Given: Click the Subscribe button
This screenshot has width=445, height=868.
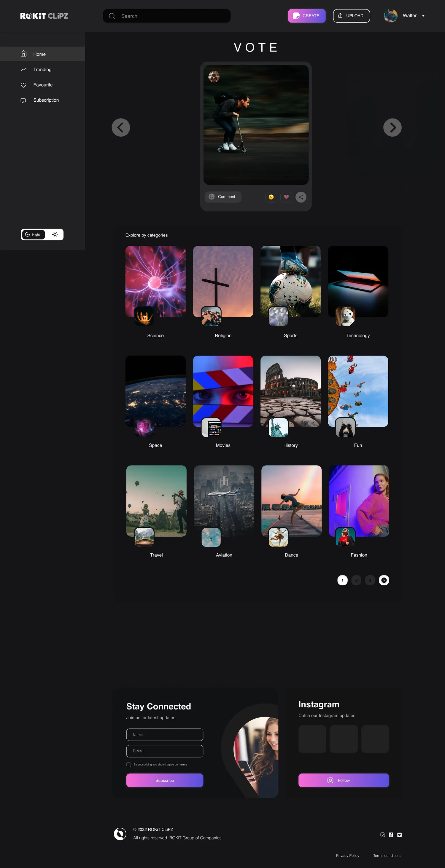Looking at the screenshot, I should click(165, 780).
